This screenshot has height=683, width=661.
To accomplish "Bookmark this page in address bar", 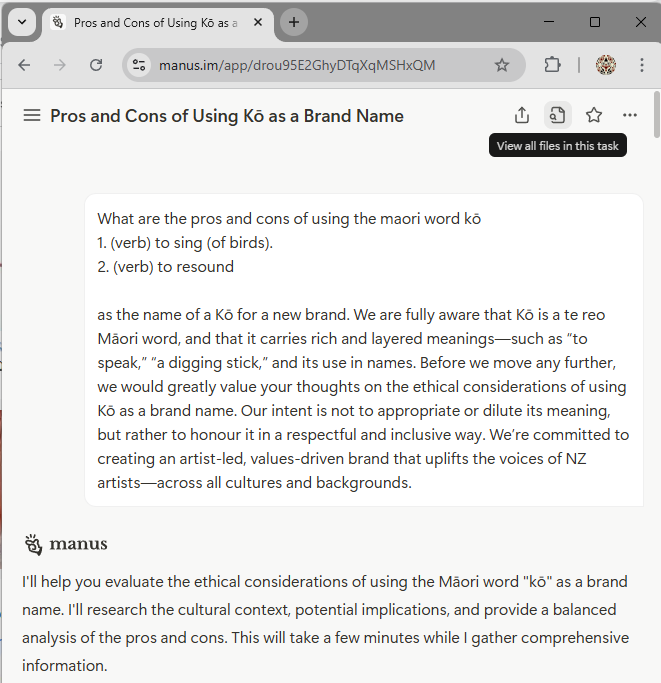I will tap(502, 65).
